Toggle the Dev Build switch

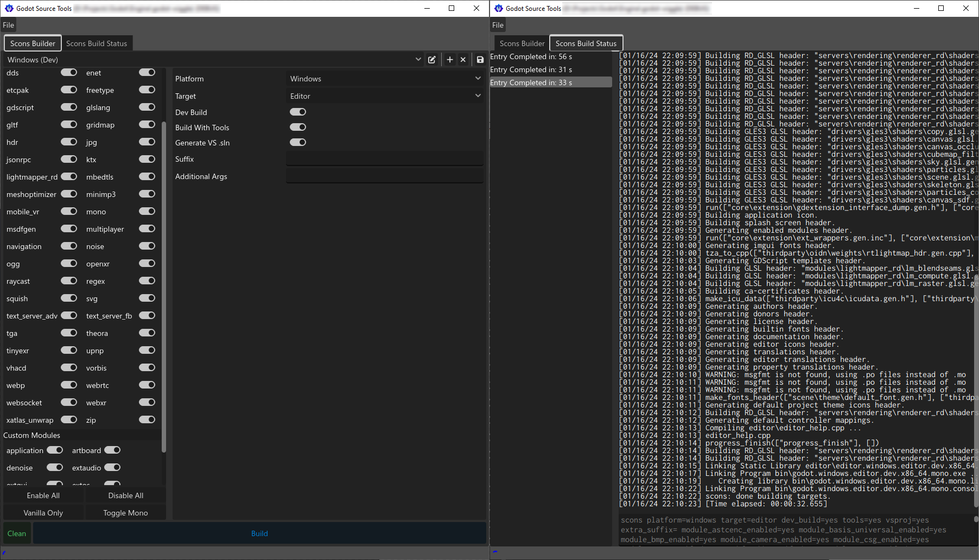tap(298, 112)
